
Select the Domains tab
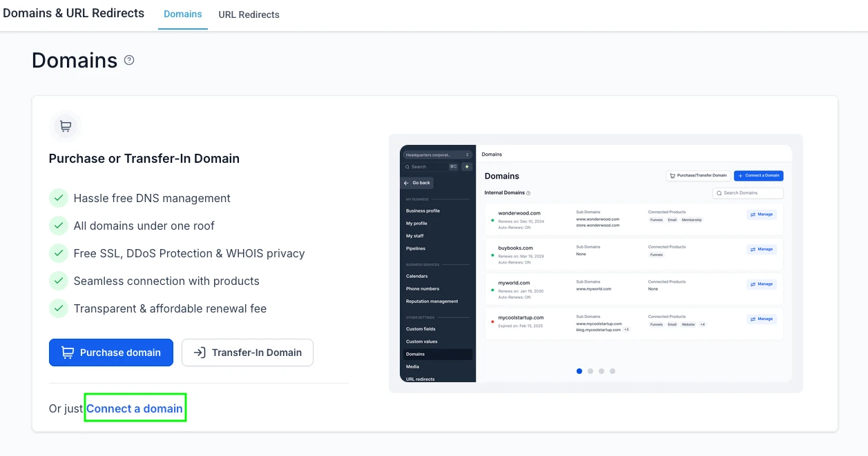(183, 14)
